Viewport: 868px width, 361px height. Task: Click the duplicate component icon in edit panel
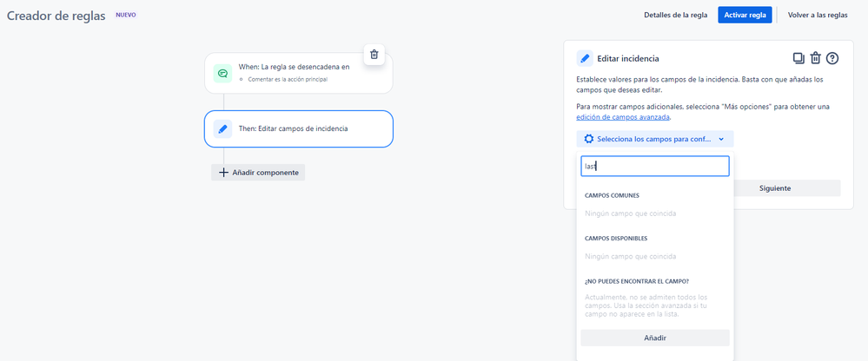(x=798, y=58)
